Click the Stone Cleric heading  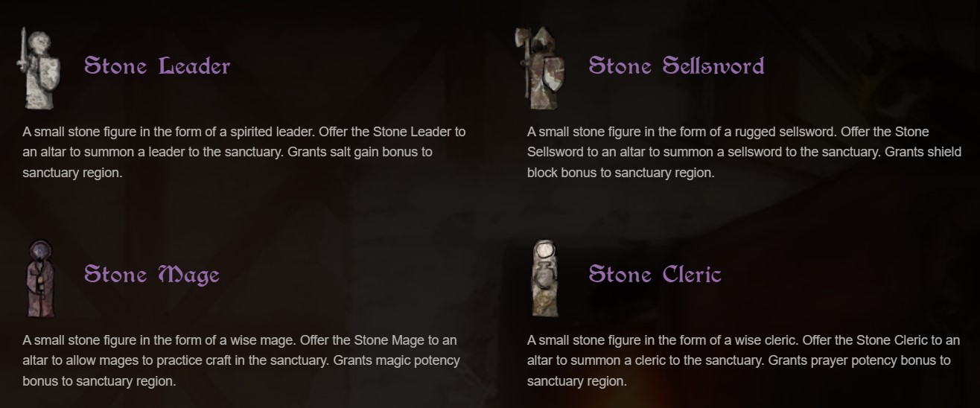(655, 274)
